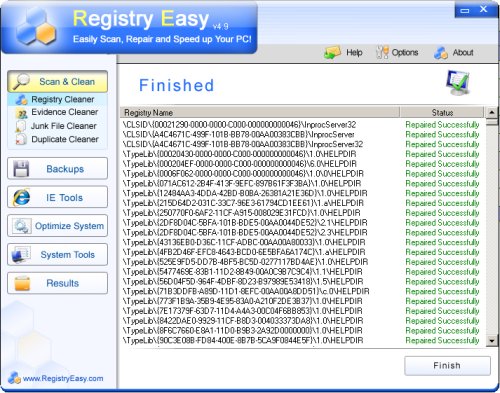Open the Help menu label
Viewport: 500px width, 393px height.
(x=354, y=53)
